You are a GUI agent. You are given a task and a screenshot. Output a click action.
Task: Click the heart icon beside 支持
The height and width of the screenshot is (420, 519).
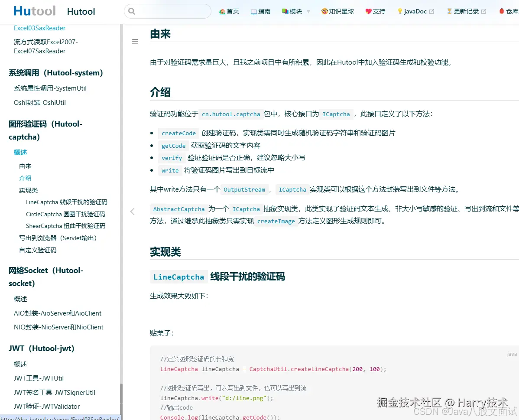(x=368, y=11)
